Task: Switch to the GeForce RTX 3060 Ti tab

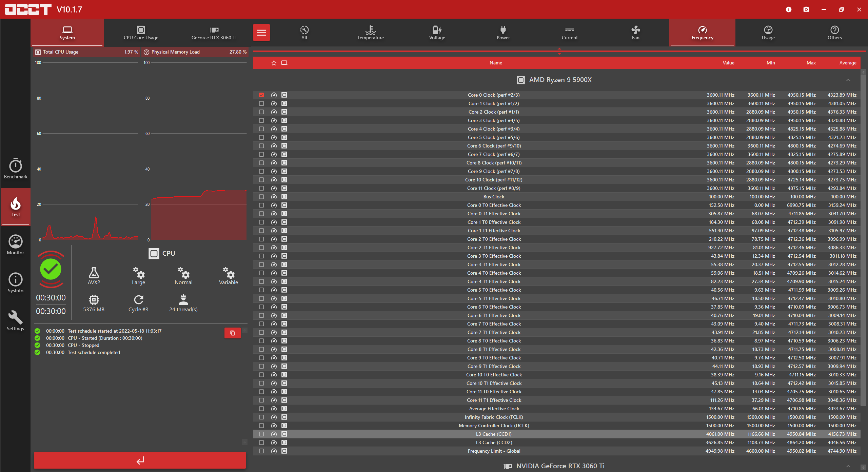Action: 214,33
